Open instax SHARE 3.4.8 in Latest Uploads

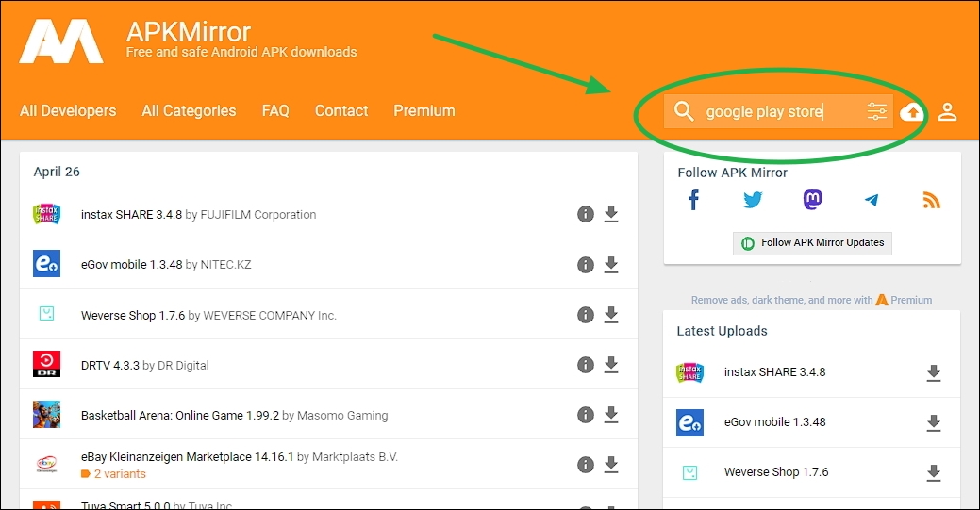(x=775, y=372)
